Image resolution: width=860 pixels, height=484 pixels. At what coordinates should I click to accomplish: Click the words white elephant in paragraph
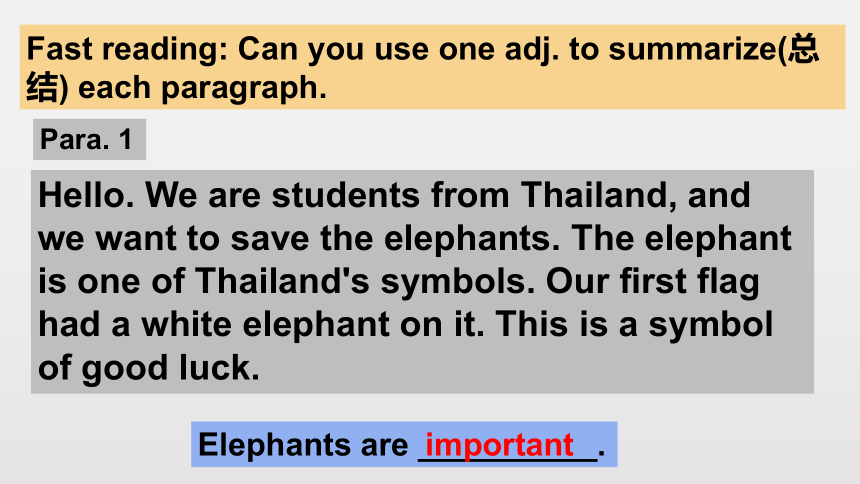point(265,324)
